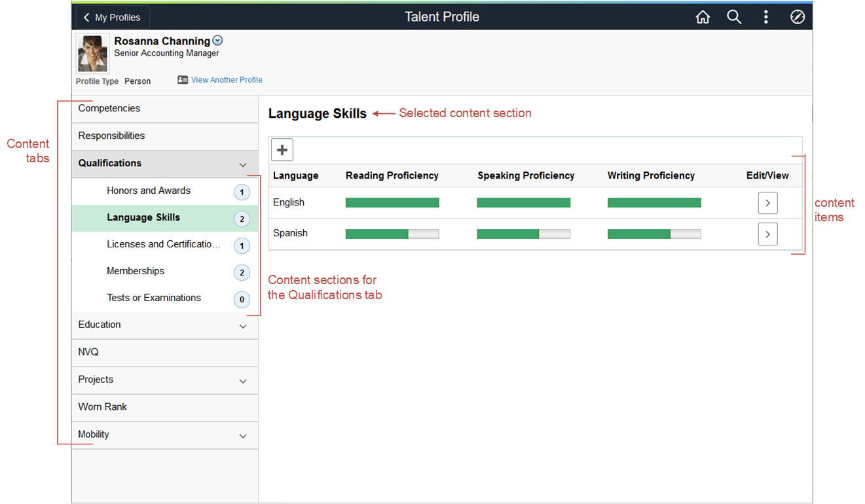Open Edit/View arrow for the English row
The height and width of the screenshot is (504, 865).
pos(767,202)
